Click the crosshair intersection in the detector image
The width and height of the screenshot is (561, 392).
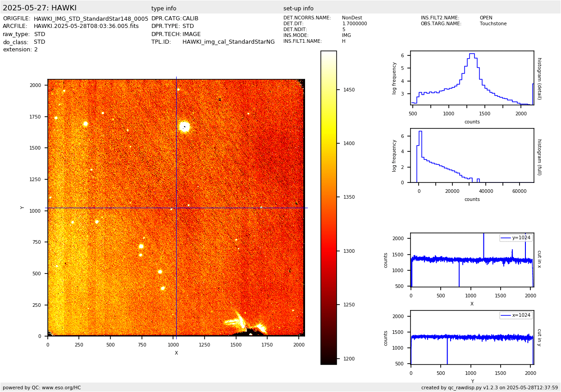click(176, 208)
